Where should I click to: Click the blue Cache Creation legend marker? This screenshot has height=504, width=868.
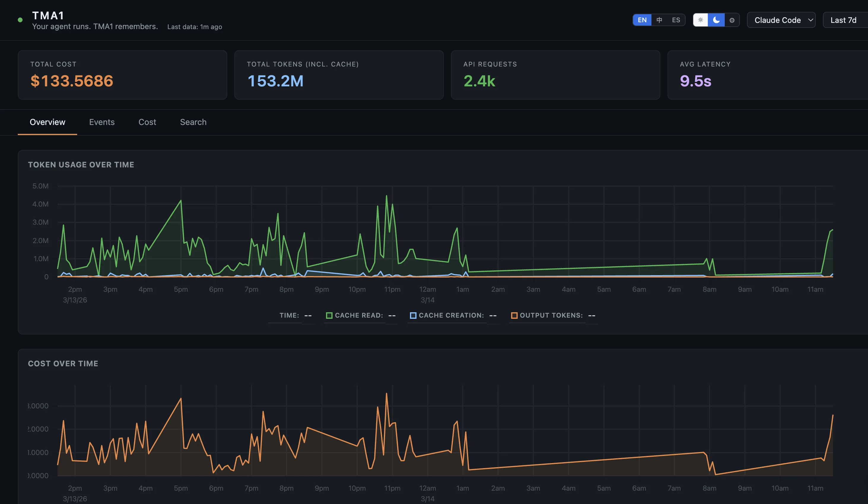pyautogui.click(x=413, y=315)
